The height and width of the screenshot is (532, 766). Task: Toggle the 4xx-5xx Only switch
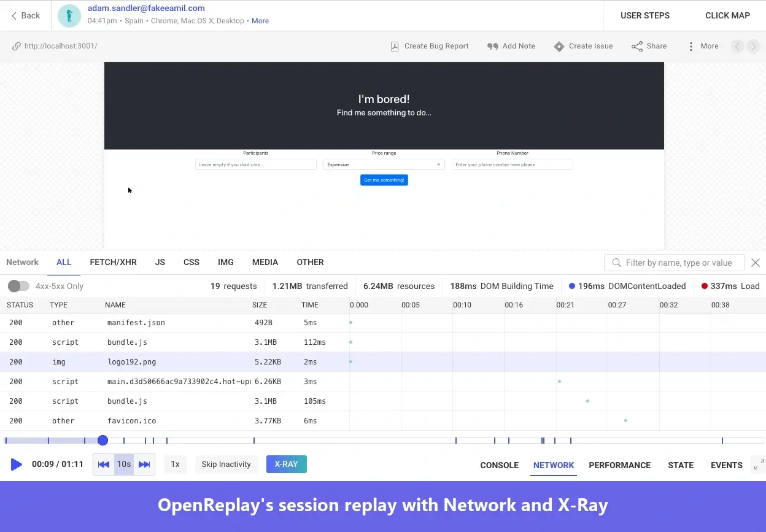tap(18, 286)
